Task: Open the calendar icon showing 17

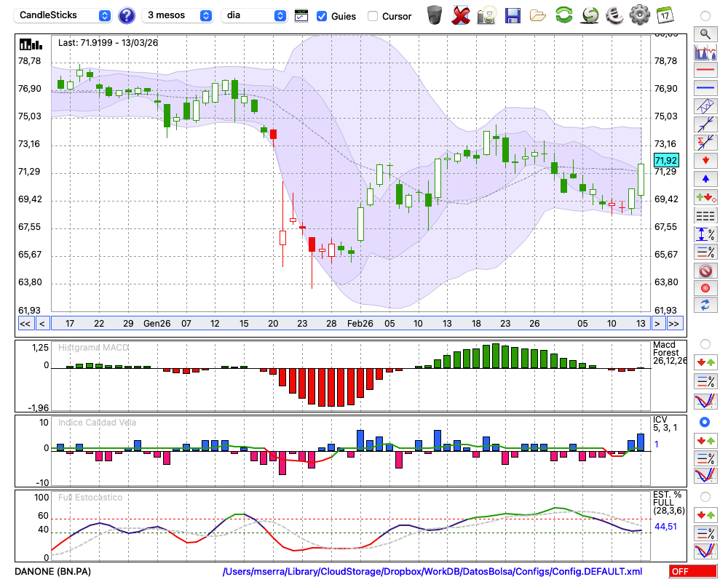Action: click(665, 15)
